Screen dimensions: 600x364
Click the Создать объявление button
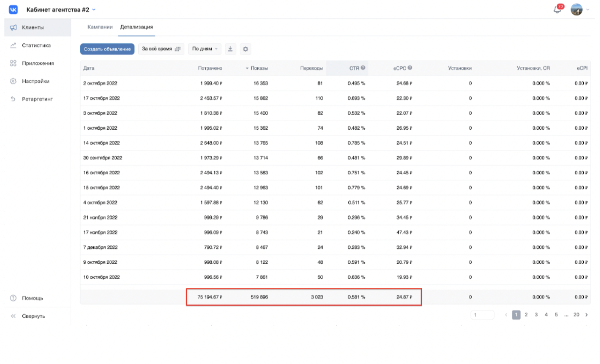(x=107, y=49)
